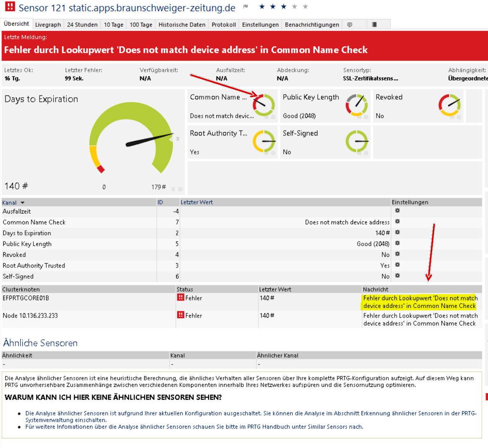Open the comments tab with speech bubble icon

pos(350,25)
